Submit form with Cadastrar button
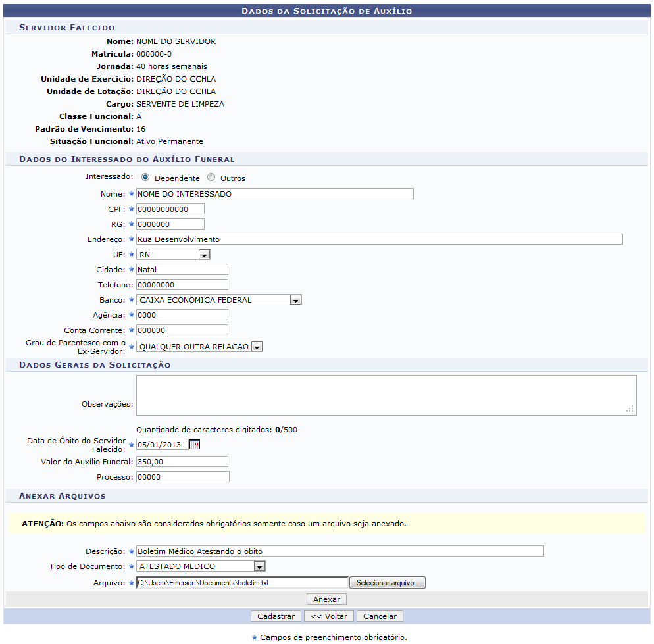Screen dimensions: 654x644 point(276,616)
